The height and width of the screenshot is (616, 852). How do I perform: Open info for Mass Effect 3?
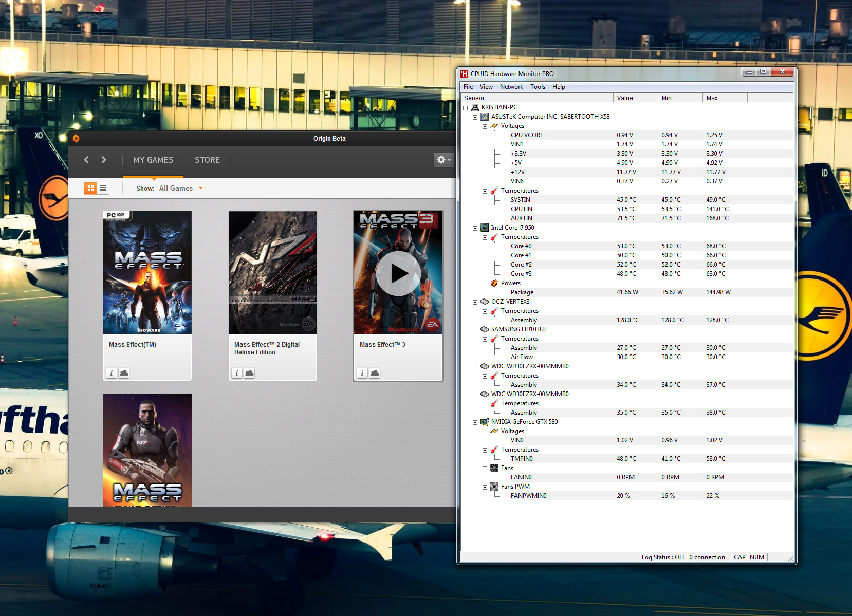362,373
